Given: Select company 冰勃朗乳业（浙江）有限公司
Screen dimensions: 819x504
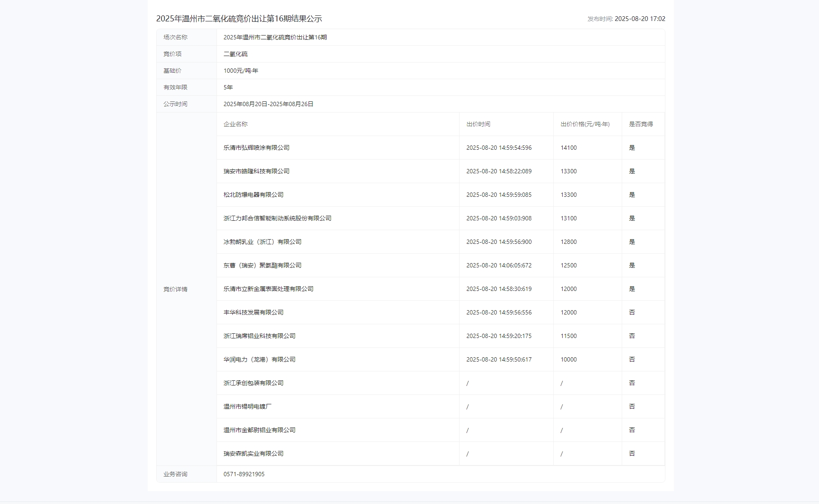Looking at the screenshot, I should [x=262, y=242].
